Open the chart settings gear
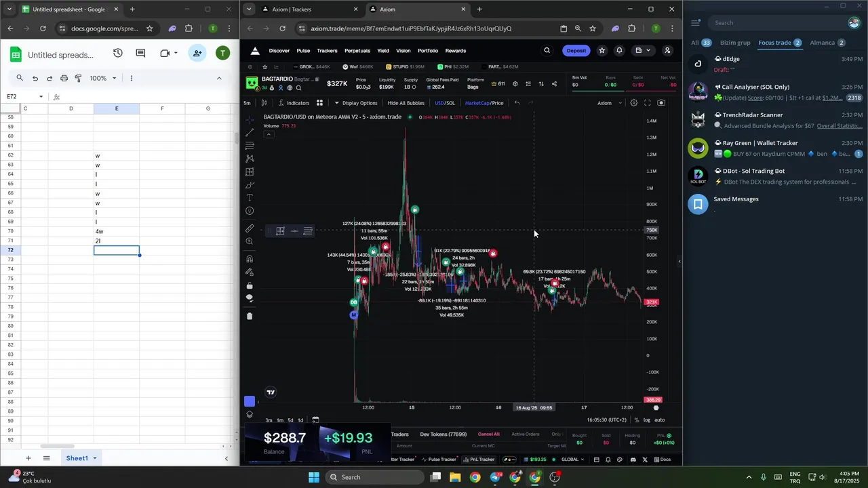868x488 pixels. [x=634, y=103]
